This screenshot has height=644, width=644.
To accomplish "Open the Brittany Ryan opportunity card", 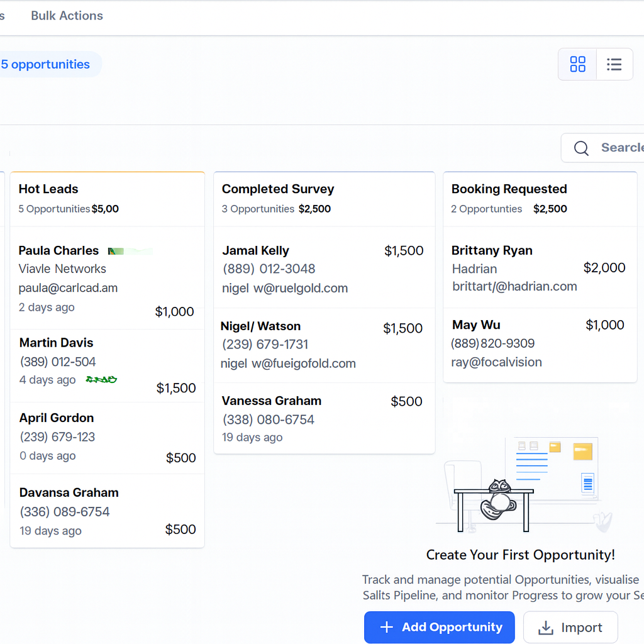I will coord(540,269).
